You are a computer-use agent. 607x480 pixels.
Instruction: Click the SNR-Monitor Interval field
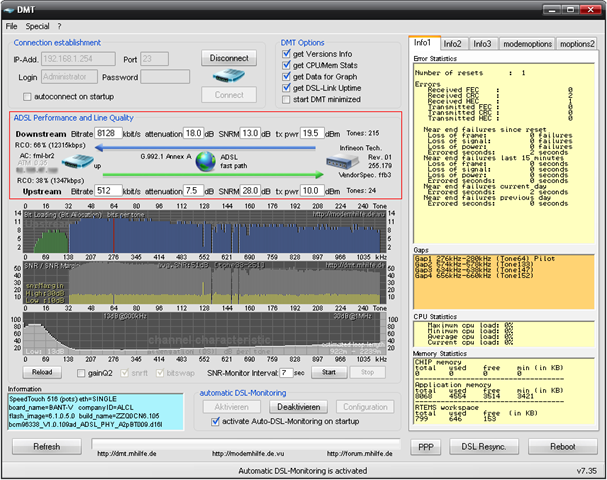click(286, 373)
